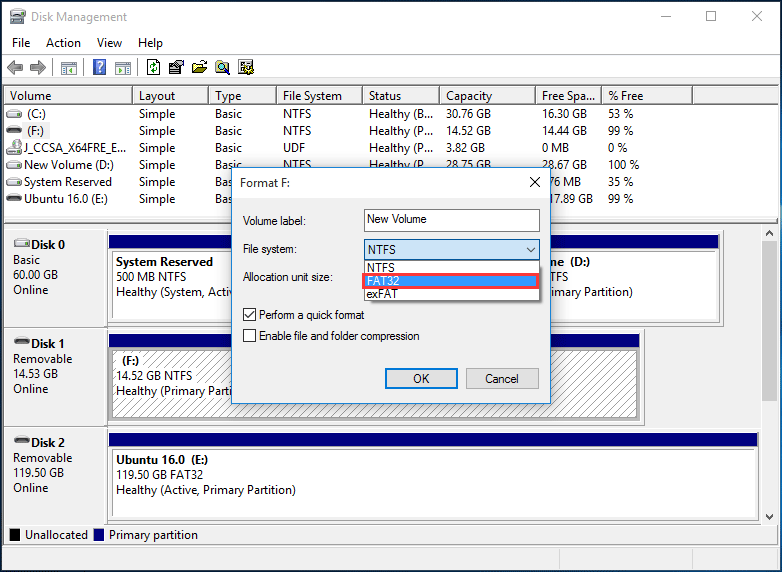Click the open-folder toolbar icon
This screenshot has height=572, width=782.
point(199,67)
